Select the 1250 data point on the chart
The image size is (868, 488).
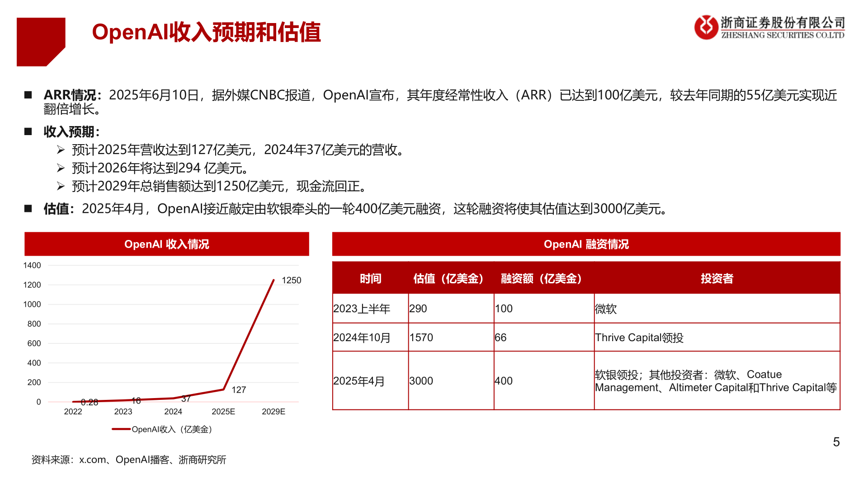(274, 280)
